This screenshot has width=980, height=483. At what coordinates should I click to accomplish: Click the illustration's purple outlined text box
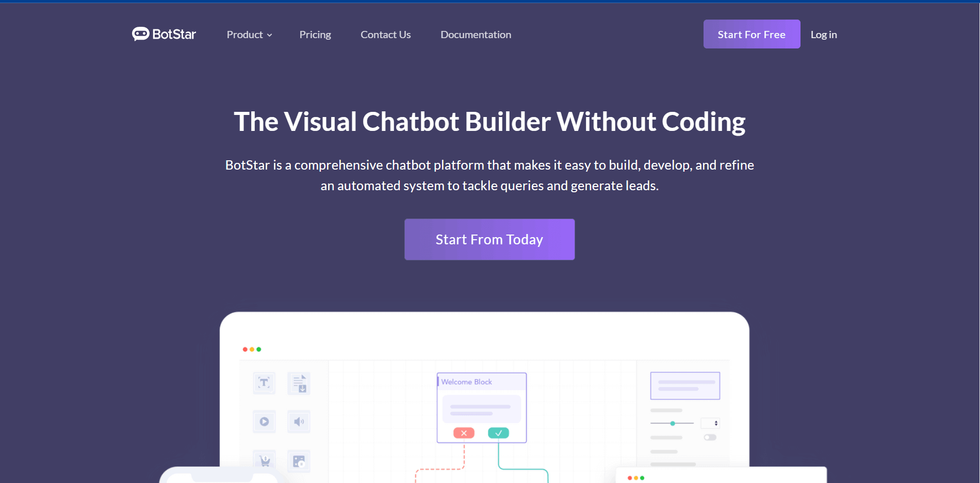pyautogui.click(x=685, y=386)
